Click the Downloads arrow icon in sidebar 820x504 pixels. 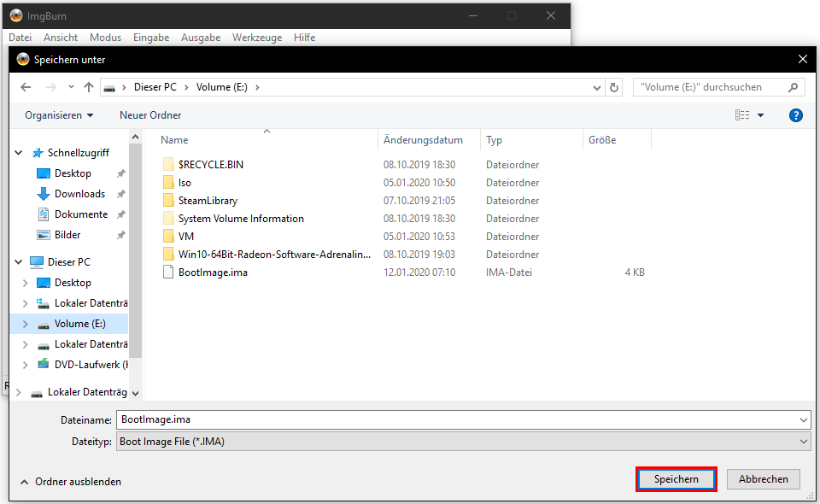point(44,194)
